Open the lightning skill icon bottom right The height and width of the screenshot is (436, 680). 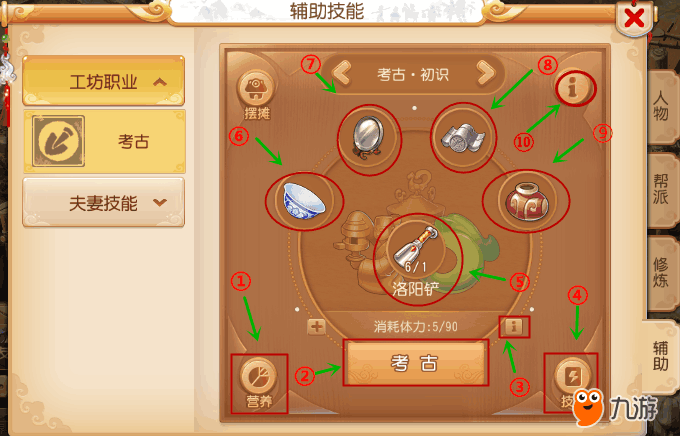(x=573, y=377)
